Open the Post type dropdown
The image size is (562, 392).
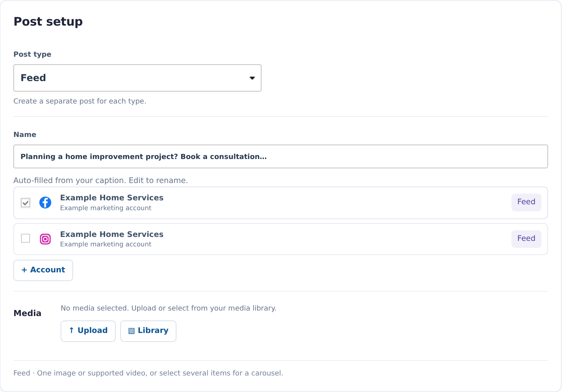pyautogui.click(x=137, y=78)
